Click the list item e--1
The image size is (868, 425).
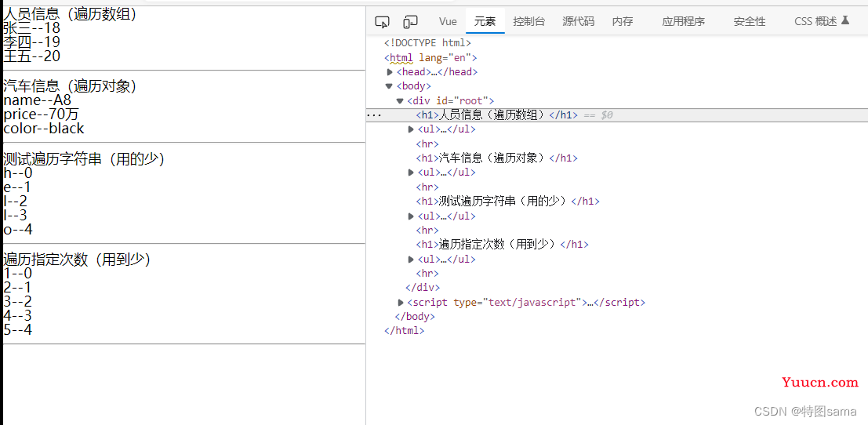coord(17,187)
